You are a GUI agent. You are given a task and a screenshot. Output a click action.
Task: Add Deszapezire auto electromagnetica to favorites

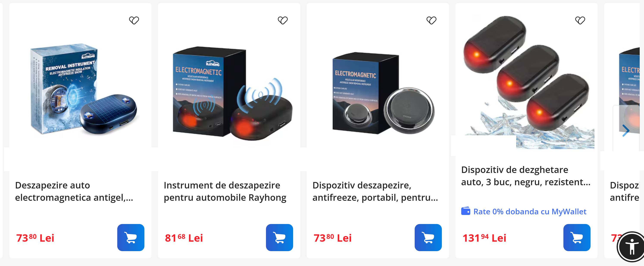[x=134, y=20]
